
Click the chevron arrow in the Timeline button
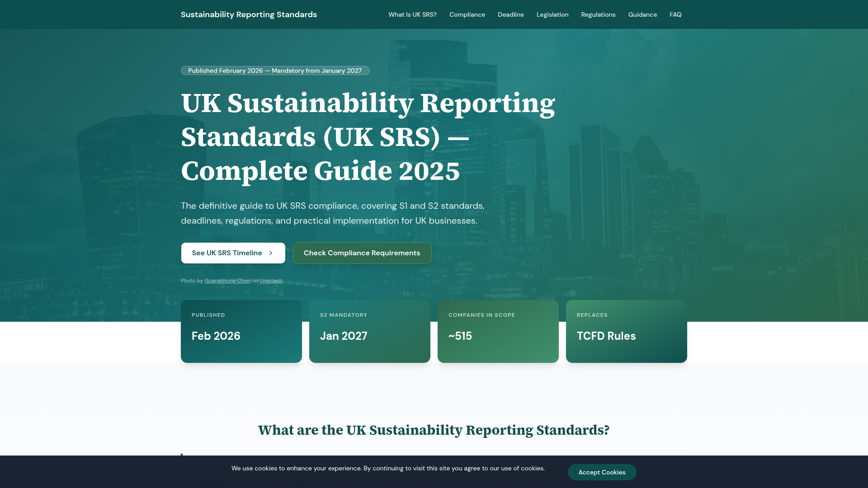pos(271,253)
